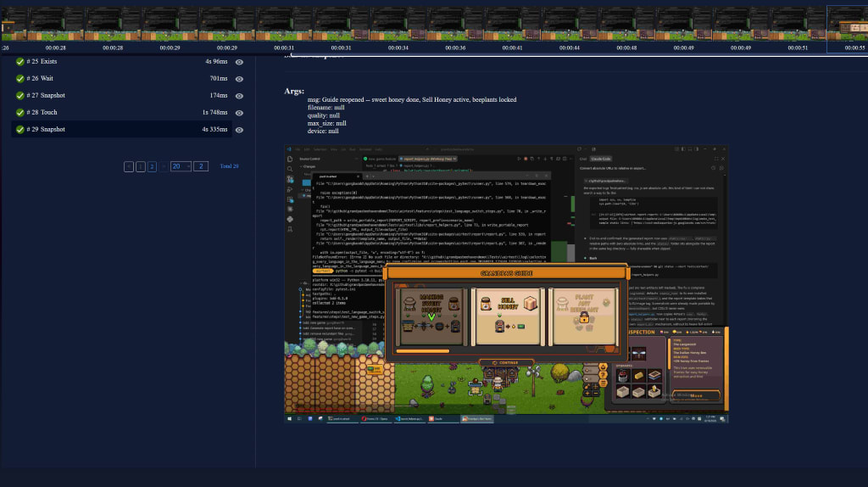Screen dimensions: 868x487
Task: Select page 2 in the pagination
Action: (152, 166)
